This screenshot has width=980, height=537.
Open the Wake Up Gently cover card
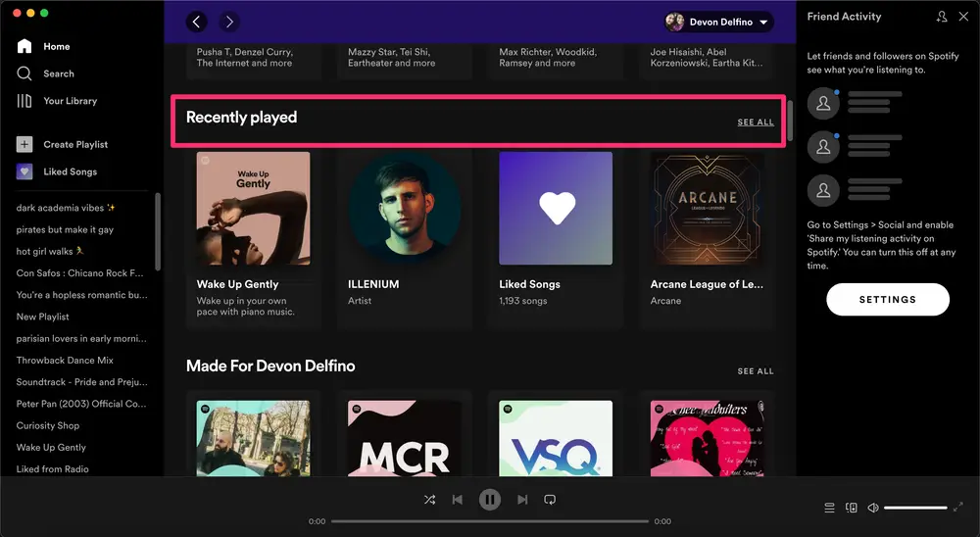tap(253, 208)
